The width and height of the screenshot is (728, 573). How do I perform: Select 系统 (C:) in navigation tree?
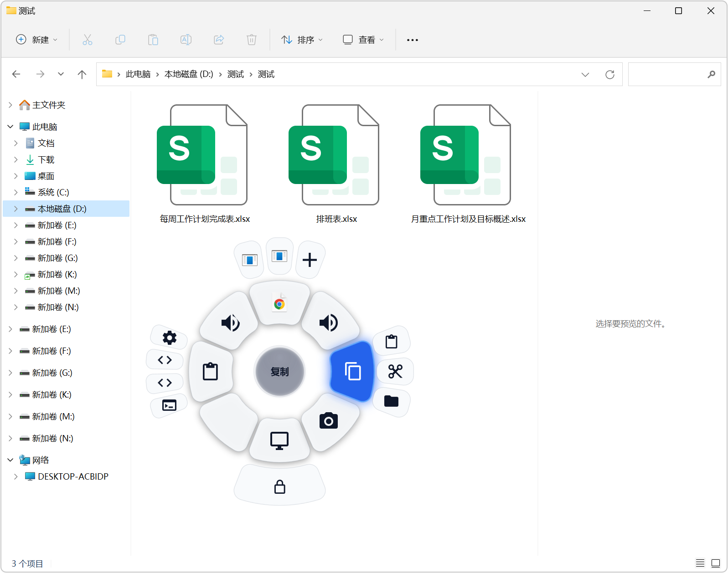tap(47, 192)
